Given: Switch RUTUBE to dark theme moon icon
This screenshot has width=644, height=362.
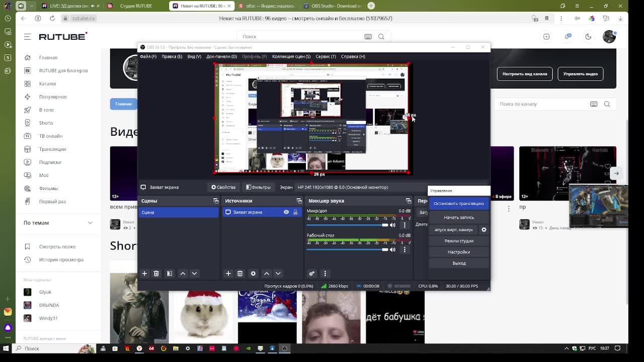Looking at the screenshot, I should tap(588, 36).
